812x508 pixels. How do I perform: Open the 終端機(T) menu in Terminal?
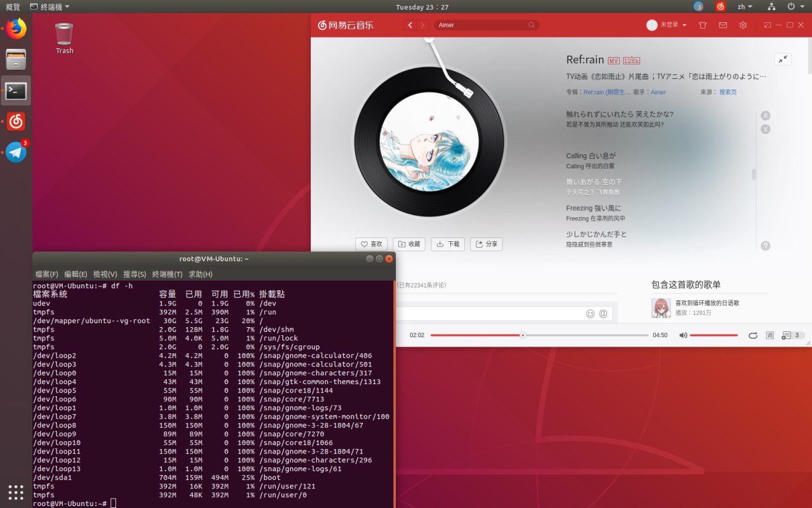[x=167, y=274]
